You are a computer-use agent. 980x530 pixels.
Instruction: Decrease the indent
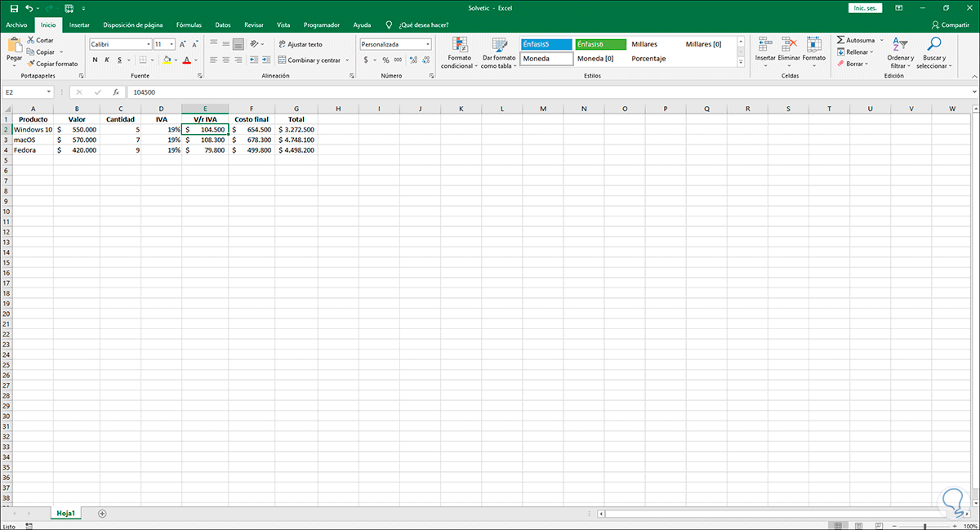pyautogui.click(x=254, y=60)
